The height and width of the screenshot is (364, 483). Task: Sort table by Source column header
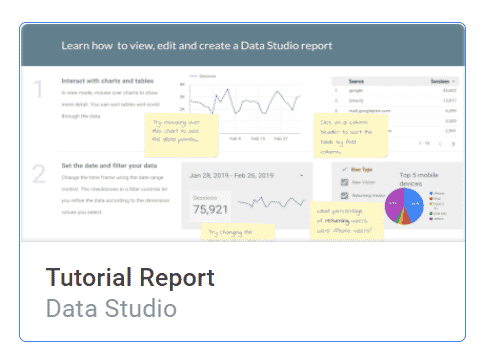click(x=356, y=81)
